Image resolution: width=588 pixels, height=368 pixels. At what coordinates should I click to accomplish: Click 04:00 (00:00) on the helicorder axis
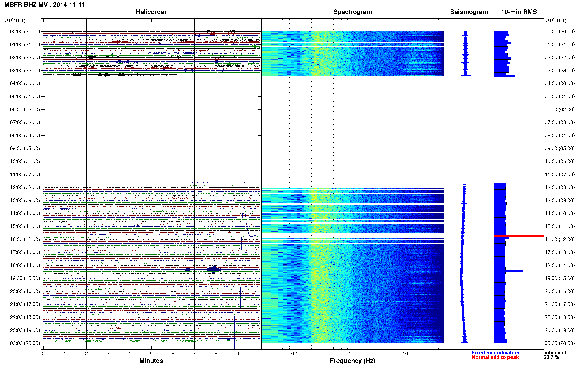point(25,83)
